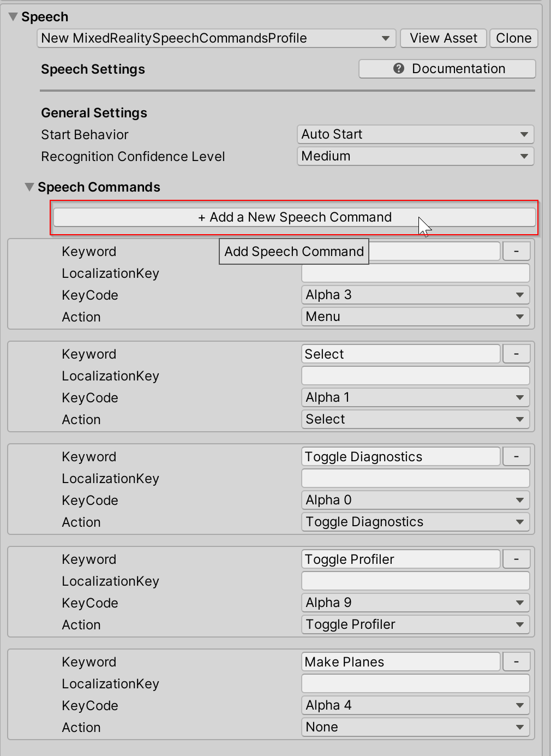Click the Speech Settings heading
Screen dimensions: 551x756
[x=93, y=69]
